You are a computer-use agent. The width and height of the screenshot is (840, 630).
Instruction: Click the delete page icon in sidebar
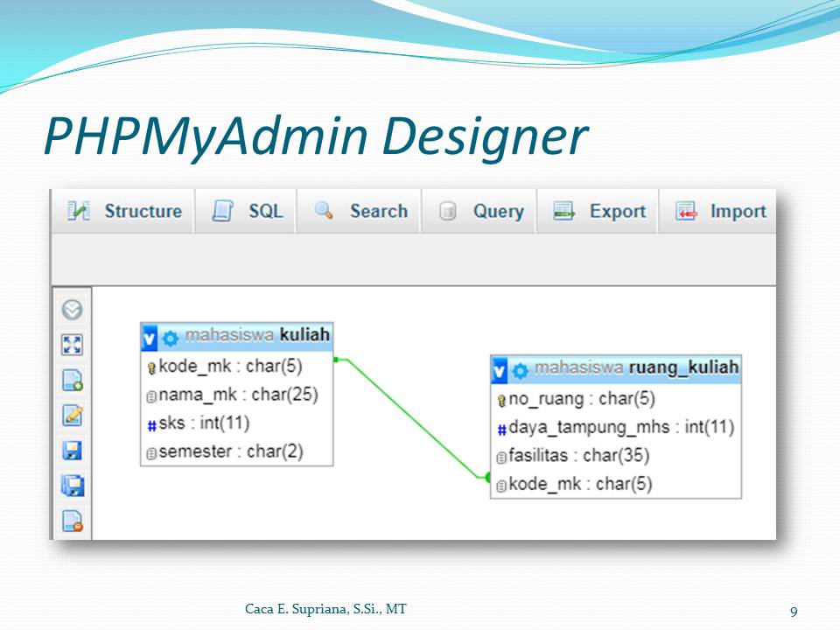click(x=73, y=521)
